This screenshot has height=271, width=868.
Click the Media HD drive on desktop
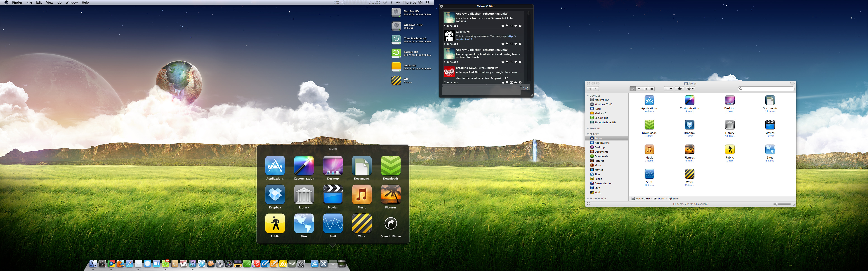(396, 67)
